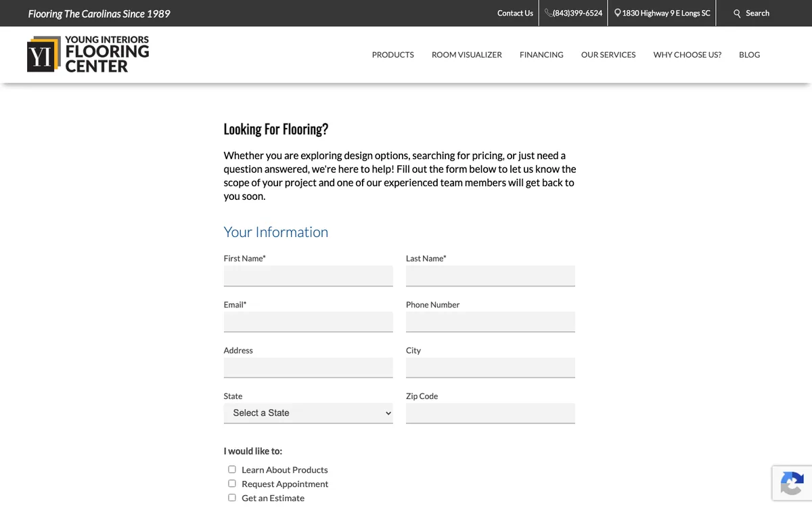The image size is (812, 508).
Task: Click the reCAPTCHA badge icon
Action: point(792,483)
